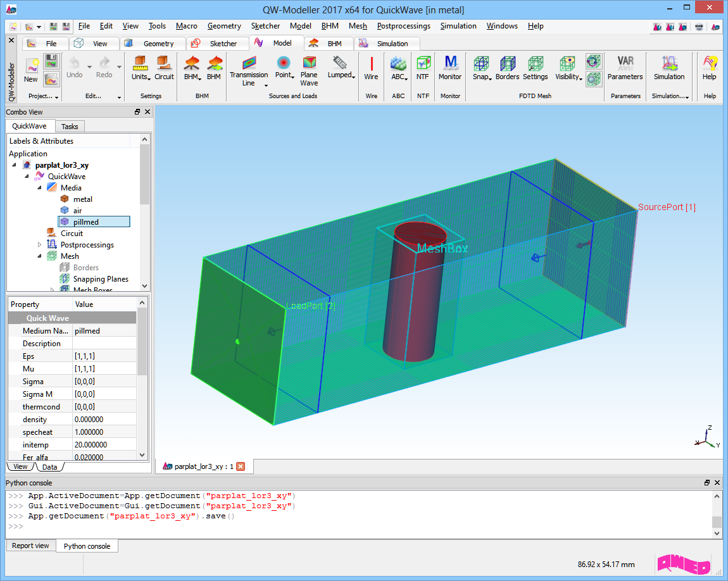Image resolution: width=728 pixels, height=581 pixels.
Task: Click the NTF box tool
Action: click(x=422, y=68)
